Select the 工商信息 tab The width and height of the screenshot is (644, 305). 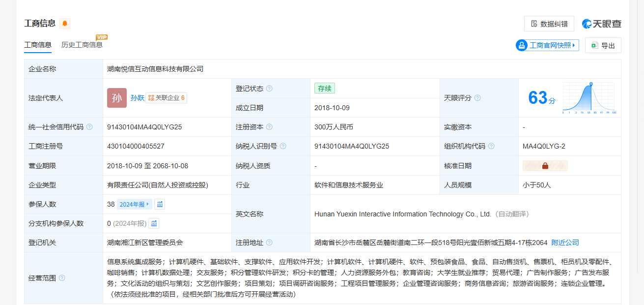click(38, 45)
